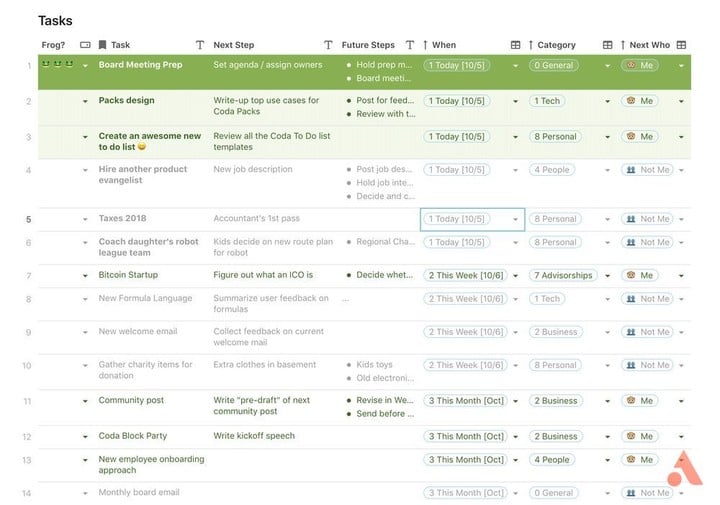Expand the Packs design row caret
The height and width of the screenshot is (505, 720).
pos(85,101)
